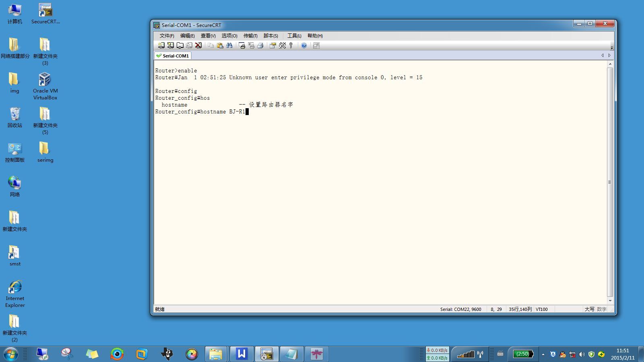Select SecureCRT desktop shortcut
This screenshot has height=362, width=644.
pyautogui.click(x=45, y=14)
